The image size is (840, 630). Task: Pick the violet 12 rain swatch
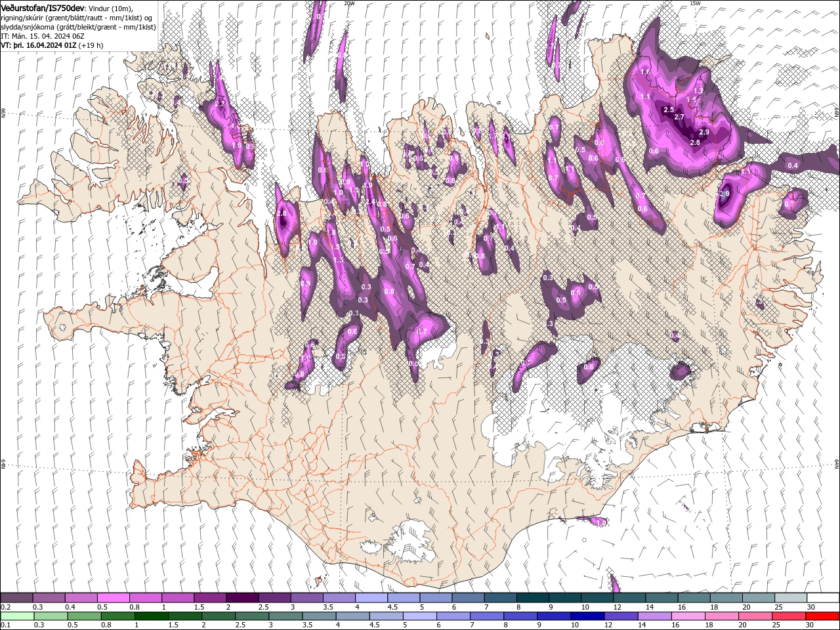coord(621,616)
